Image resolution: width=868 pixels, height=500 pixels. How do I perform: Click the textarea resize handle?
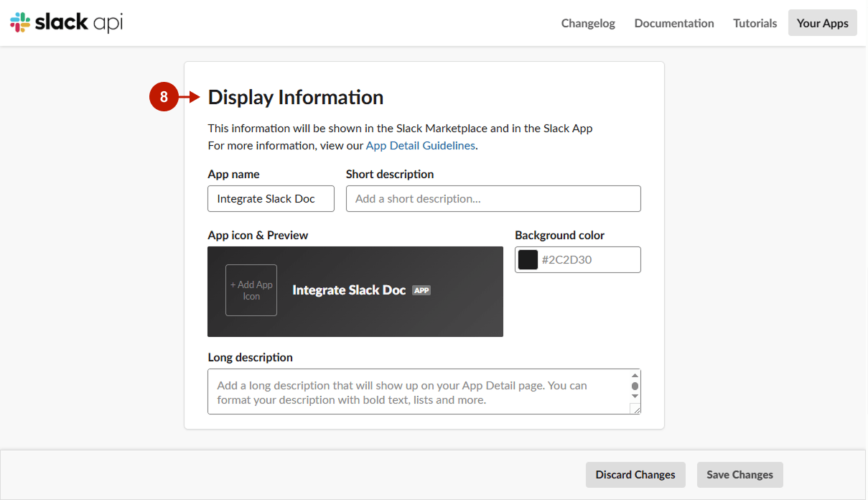pyautogui.click(x=635, y=408)
